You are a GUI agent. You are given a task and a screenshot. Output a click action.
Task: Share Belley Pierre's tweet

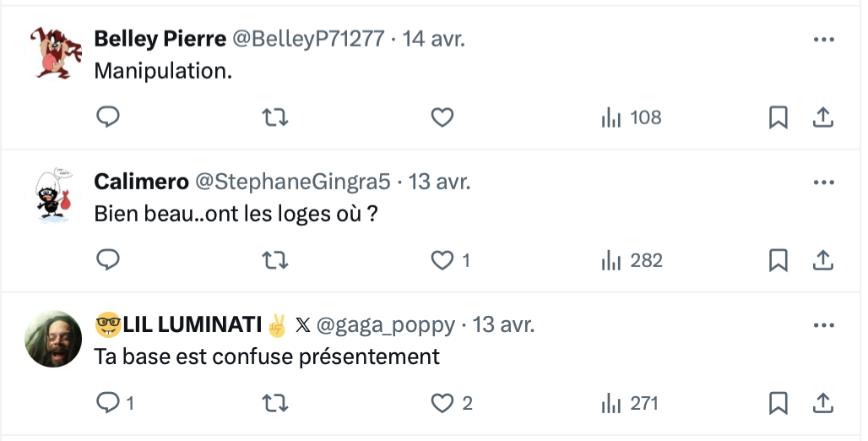[x=823, y=117]
